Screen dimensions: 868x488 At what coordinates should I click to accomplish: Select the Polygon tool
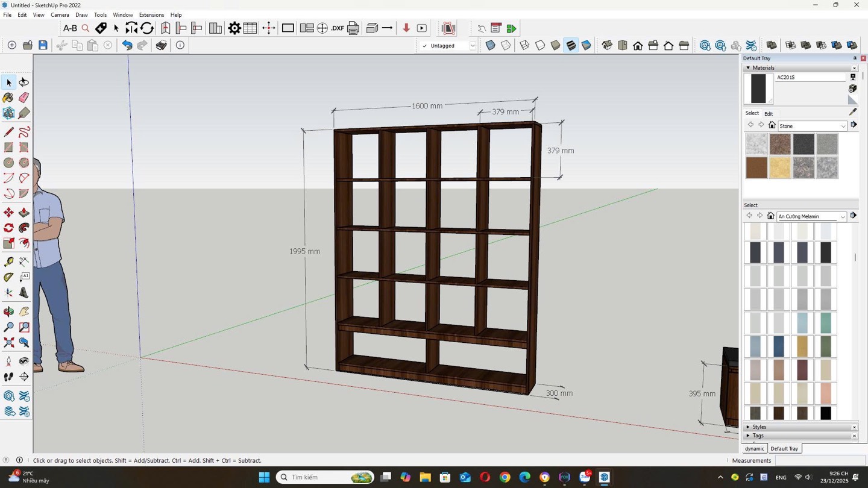(24, 163)
